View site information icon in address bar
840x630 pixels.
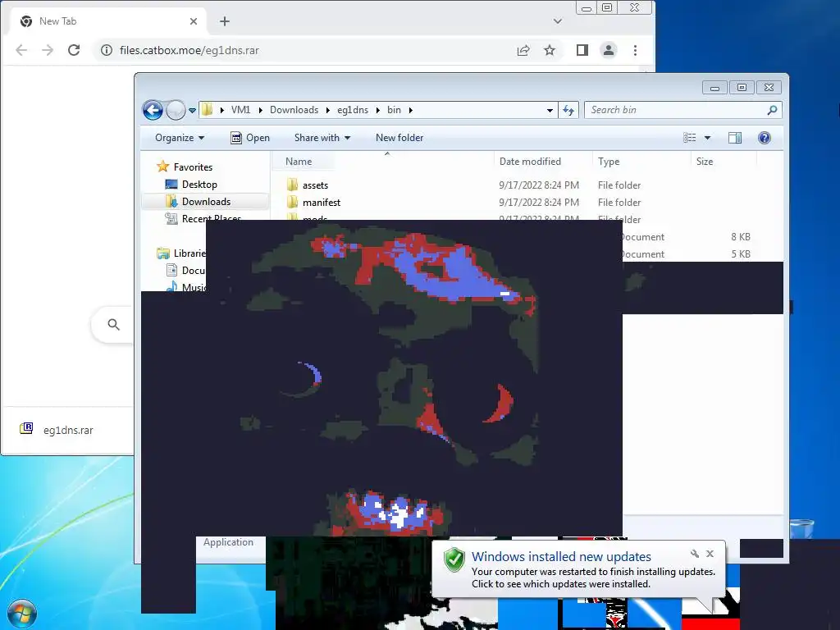click(107, 50)
